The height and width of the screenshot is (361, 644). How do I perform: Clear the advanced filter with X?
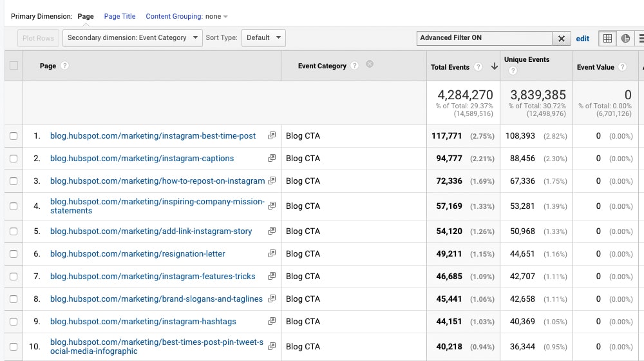562,39
